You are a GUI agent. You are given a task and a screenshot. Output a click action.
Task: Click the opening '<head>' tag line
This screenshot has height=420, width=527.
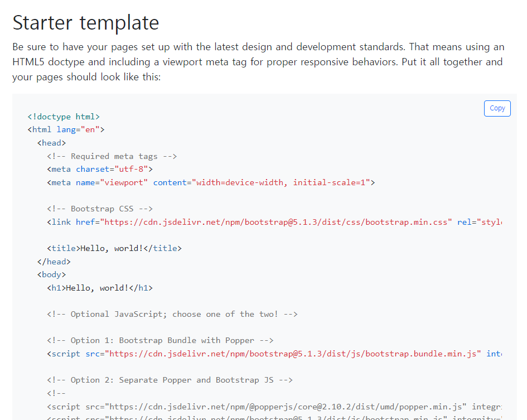click(x=51, y=143)
